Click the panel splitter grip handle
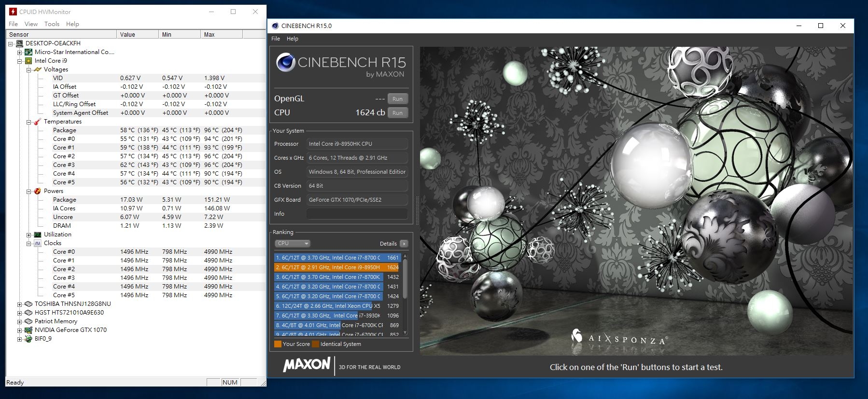The height and width of the screenshot is (399, 868). pyautogui.click(x=417, y=211)
